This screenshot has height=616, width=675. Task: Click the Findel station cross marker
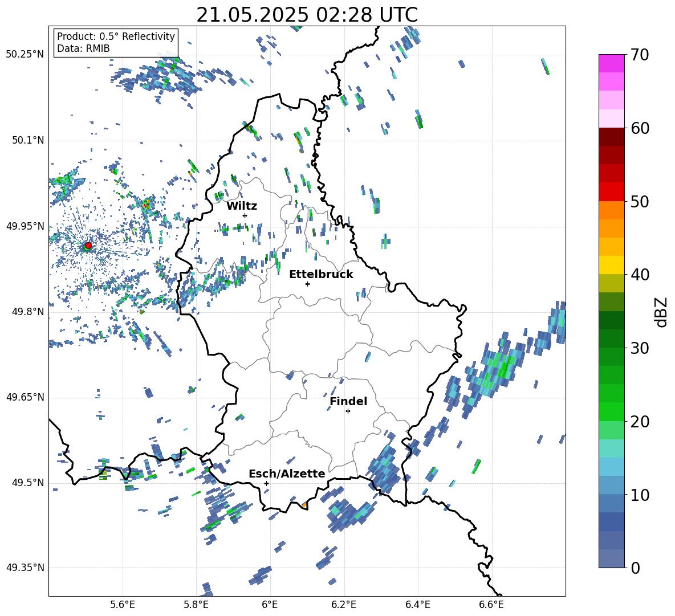click(348, 411)
